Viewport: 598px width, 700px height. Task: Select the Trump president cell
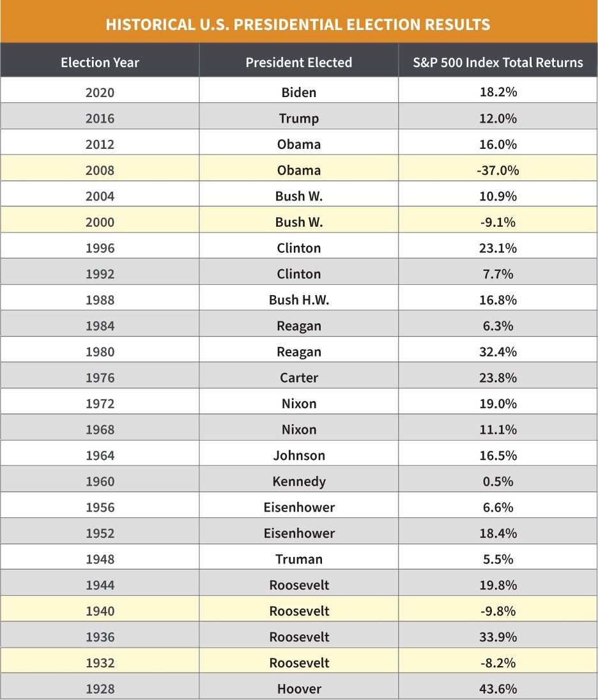click(x=298, y=119)
